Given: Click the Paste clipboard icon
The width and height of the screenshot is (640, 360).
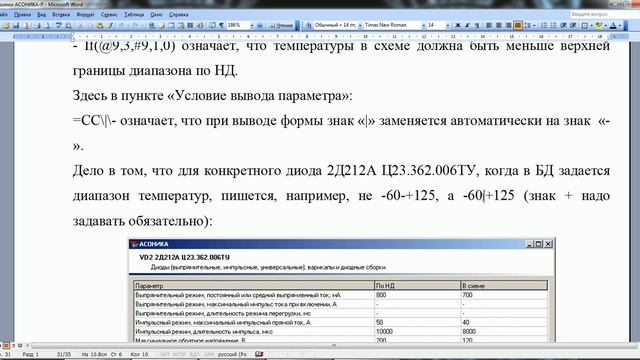Looking at the screenshot, I should coord(100,25).
